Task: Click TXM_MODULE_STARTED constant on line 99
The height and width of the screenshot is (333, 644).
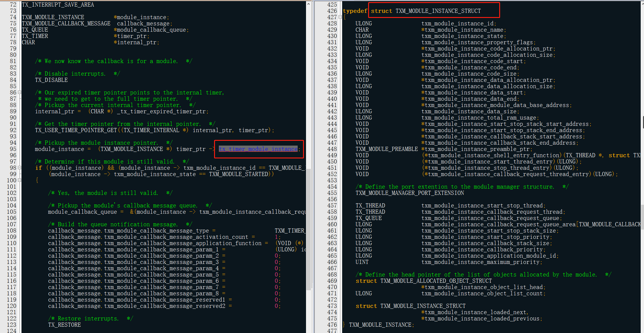Action: pyautogui.click(x=239, y=174)
